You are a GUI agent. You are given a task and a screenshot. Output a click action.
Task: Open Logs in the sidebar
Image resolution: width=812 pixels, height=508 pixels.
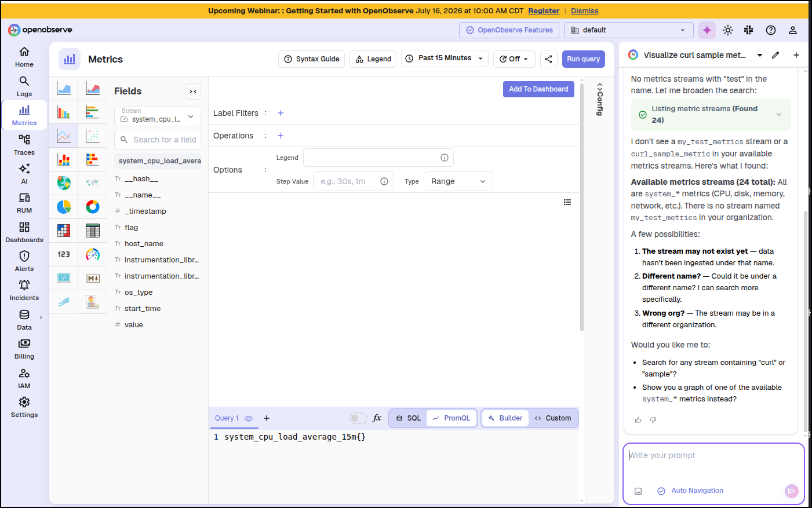pyautogui.click(x=24, y=86)
